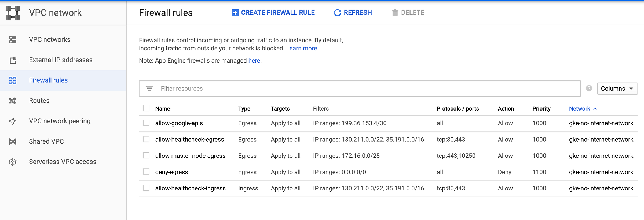Sort by the Targets column header
This screenshot has width=644, height=220.
(x=280, y=109)
